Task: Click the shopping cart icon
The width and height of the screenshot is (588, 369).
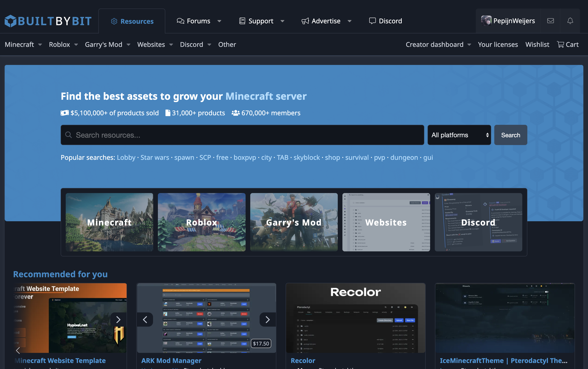Action: (x=560, y=44)
